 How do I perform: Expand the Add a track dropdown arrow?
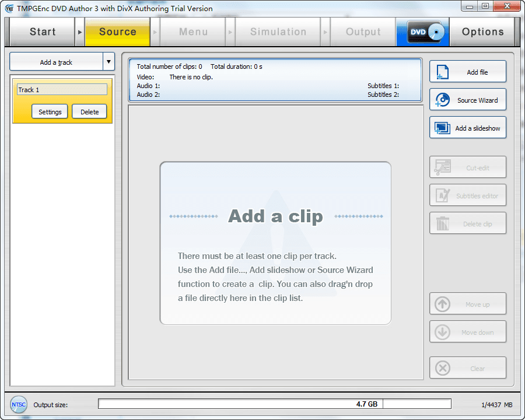108,62
